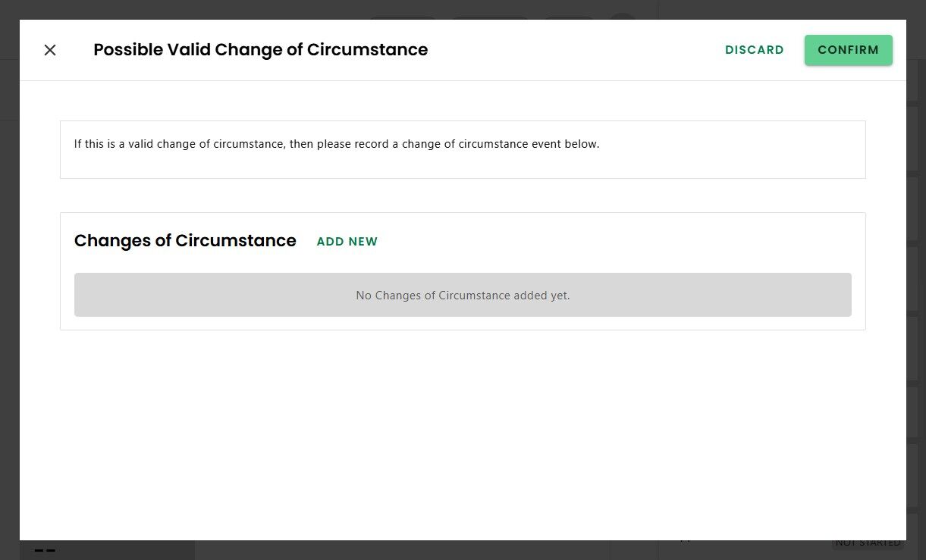
Task: Click the third dimmed pill button above the dialog
Action: click(570, 16)
